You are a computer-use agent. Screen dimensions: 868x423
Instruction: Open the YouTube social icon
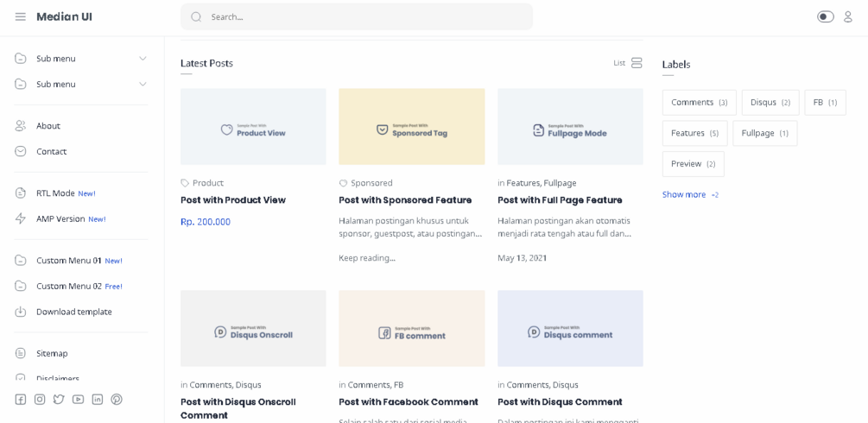coord(79,400)
